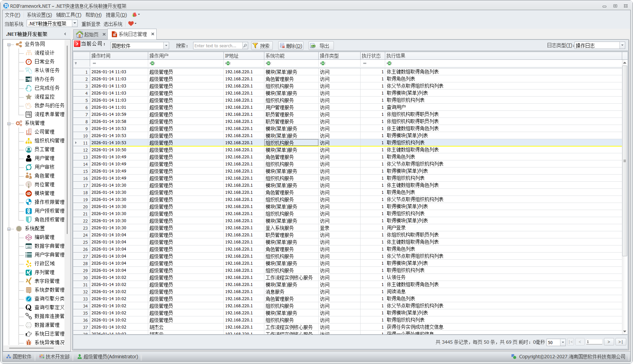Screen dimensions: 633x364
Task: Click the 序列管理 sequence icon
Action: click(x=29, y=272)
